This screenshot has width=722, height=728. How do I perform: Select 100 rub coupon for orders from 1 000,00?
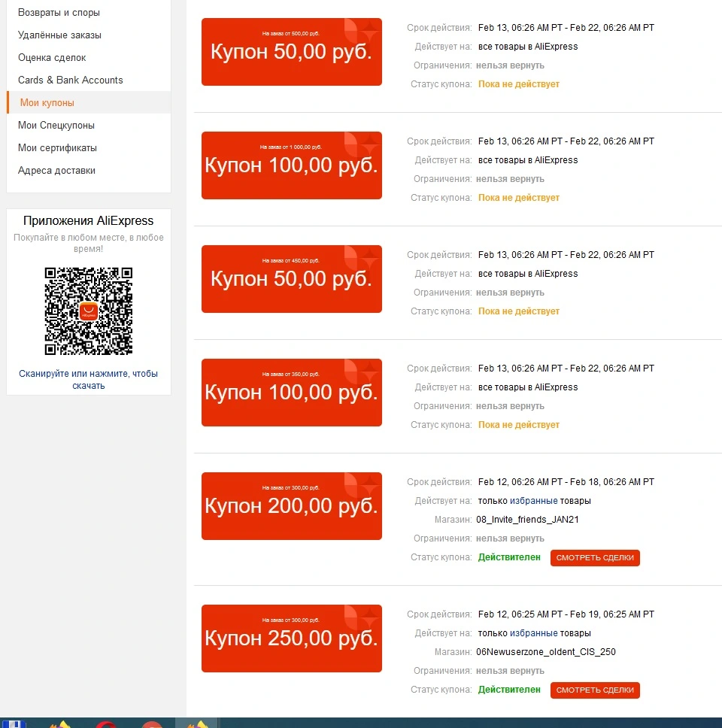pyautogui.click(x=292, y=165)
